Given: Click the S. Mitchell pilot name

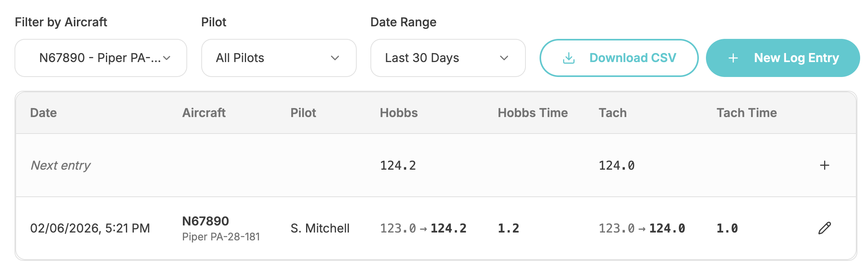Looking at the screenshot, I should point(320,228).
